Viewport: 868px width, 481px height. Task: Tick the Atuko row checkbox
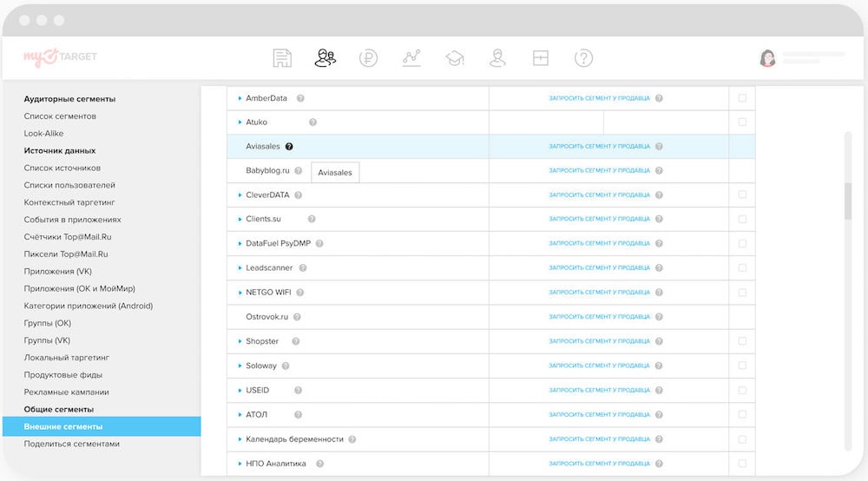(742, 122)
